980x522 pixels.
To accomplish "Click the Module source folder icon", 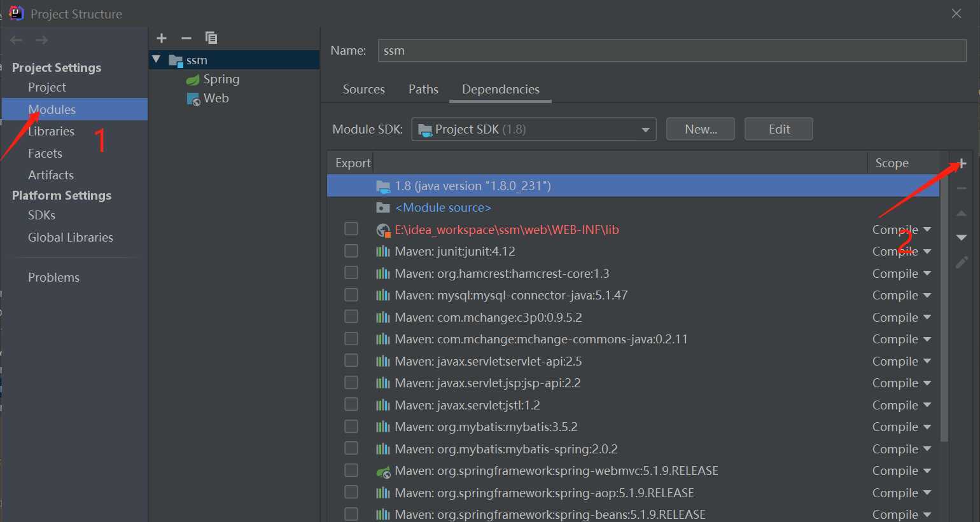I will tap(383, 208).
